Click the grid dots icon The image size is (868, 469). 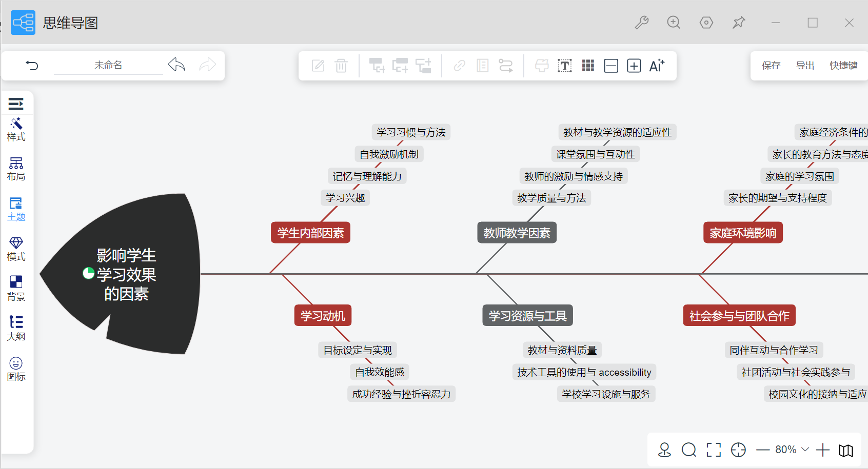pos(588,66)
